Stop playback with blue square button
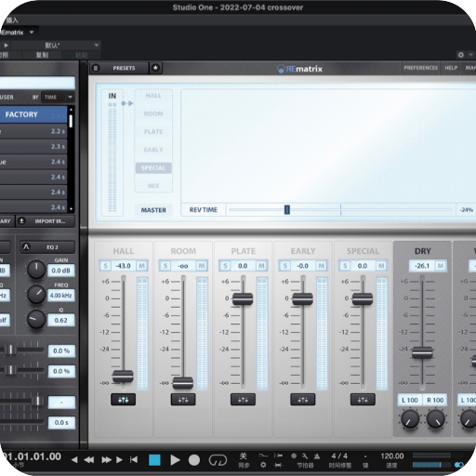This screenshot has height=476, width=476. click(x=154, y=460)
